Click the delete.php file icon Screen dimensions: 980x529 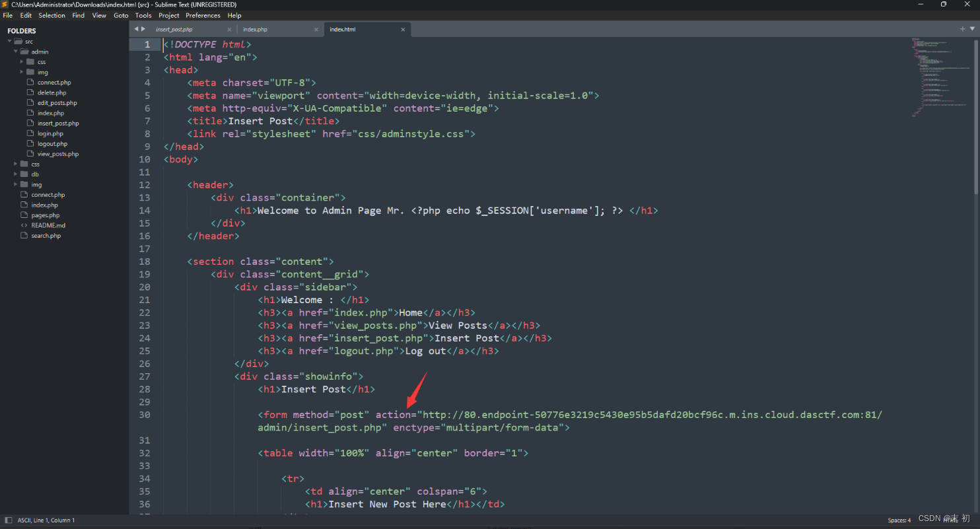click(30, 92)
